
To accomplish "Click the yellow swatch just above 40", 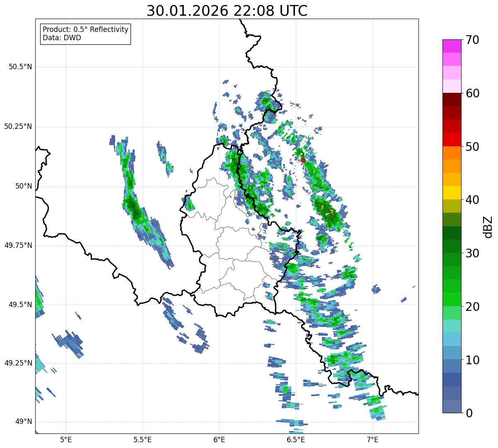I will tap(452, 193).
